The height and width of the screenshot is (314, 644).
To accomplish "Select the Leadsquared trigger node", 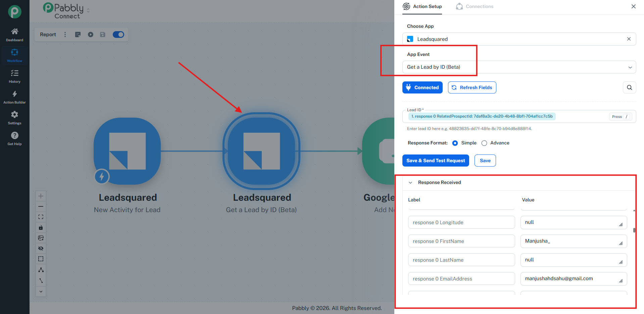I will 127,151.
